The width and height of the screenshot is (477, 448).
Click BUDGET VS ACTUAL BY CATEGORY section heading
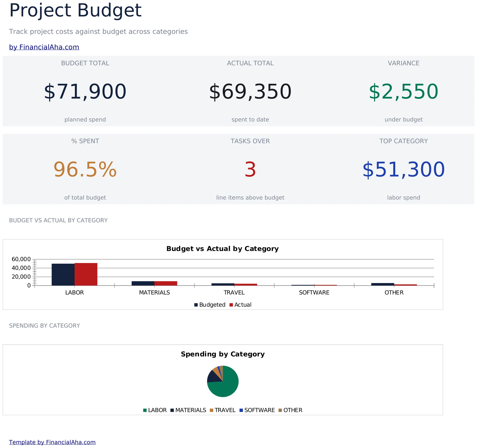(58, 220)
